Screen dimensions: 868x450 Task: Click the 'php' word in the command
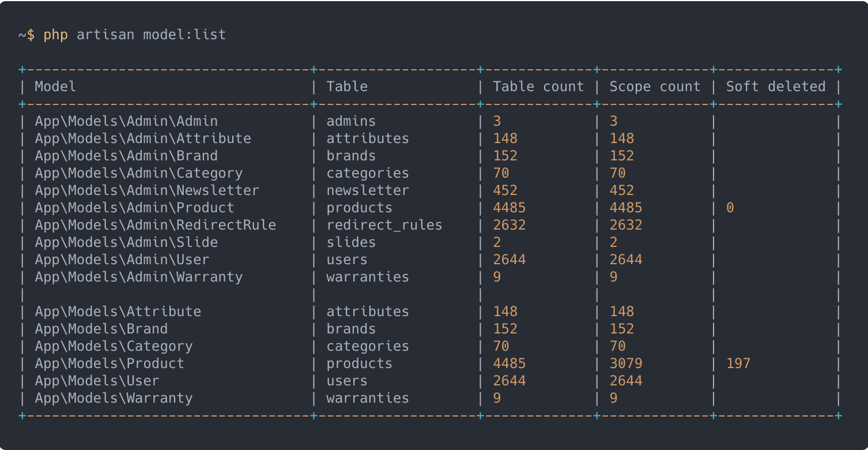pyautogui.click(x=55, y=35)
